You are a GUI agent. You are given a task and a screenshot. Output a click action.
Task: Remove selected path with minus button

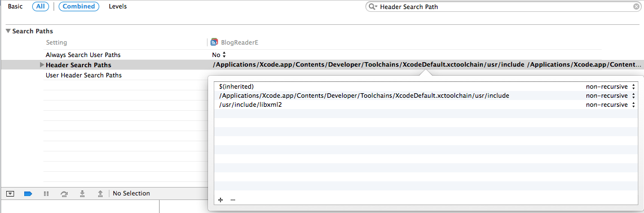click(x=233, y=200)
